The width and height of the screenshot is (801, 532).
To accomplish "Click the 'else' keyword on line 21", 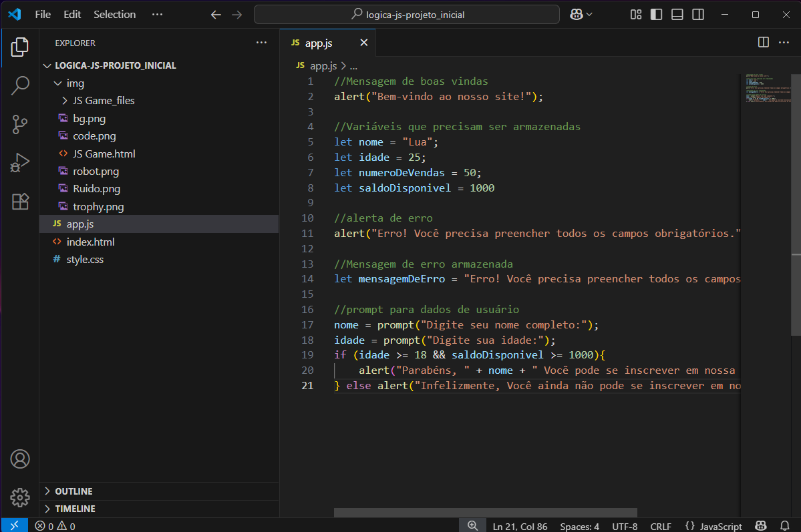I will tap(359, 385).
